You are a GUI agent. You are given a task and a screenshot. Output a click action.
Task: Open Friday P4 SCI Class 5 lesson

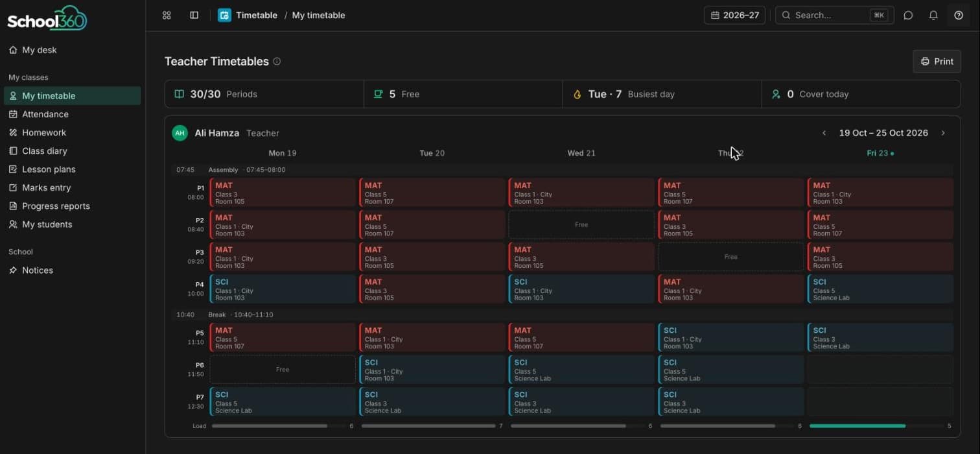point(880,289)
